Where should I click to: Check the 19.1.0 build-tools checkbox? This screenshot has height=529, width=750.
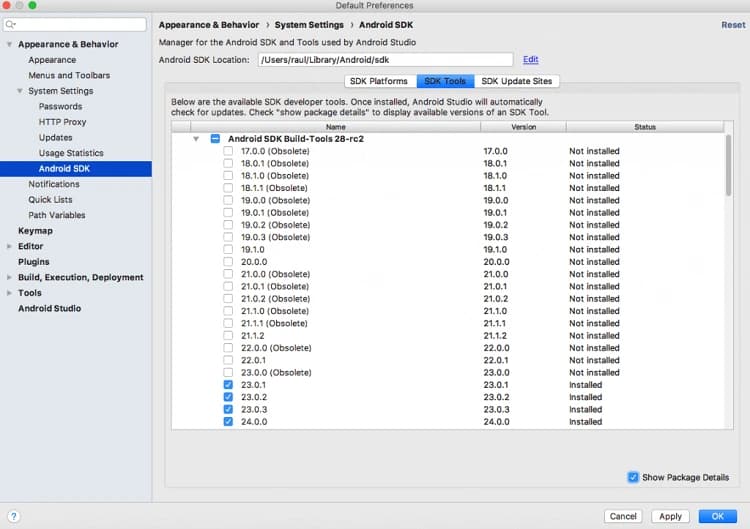228,250
